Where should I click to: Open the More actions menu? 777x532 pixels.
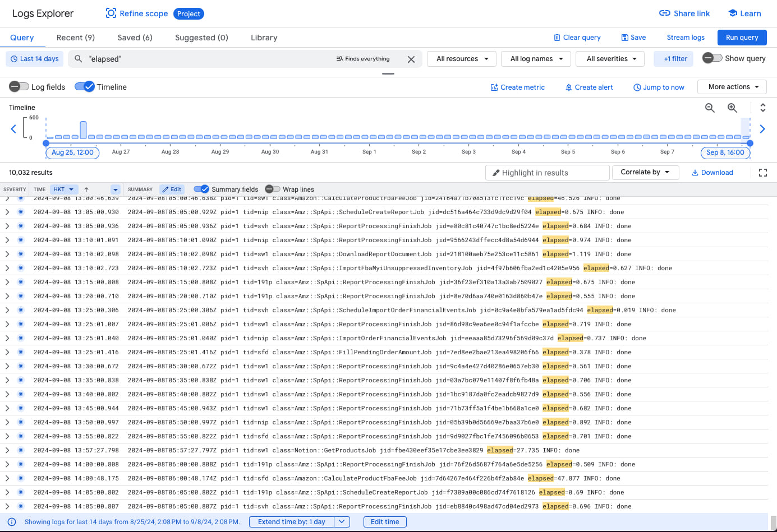point(732,87)
